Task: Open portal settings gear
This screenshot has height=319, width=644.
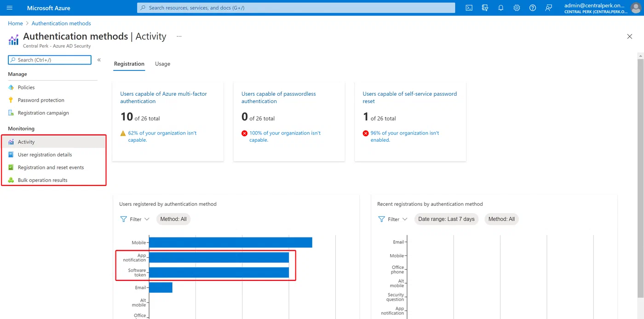Action: point(517,8)
